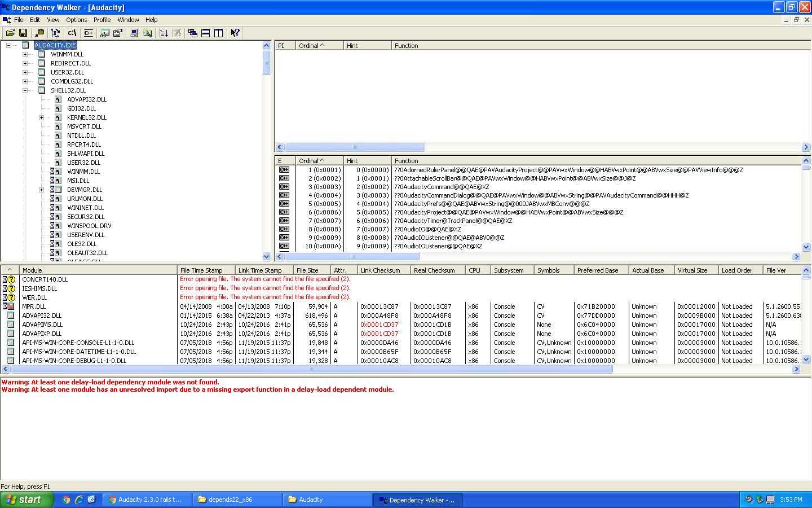Switch to Audacity 2.3.0 fails browser taskbar item

pyautogui.click(x=147, y=500)
